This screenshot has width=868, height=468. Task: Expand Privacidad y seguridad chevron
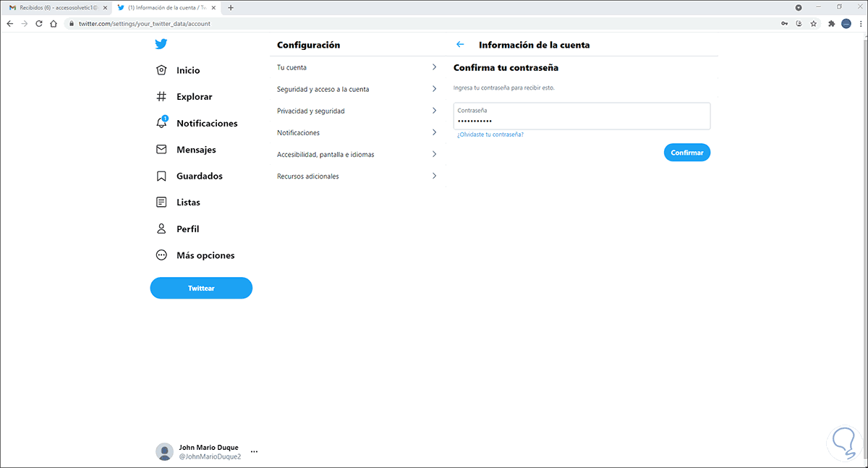tap(434, 111)
